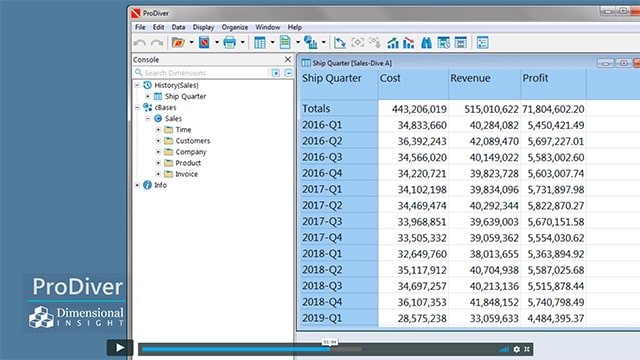Click the pie and bar chart icon

(311, 42)
